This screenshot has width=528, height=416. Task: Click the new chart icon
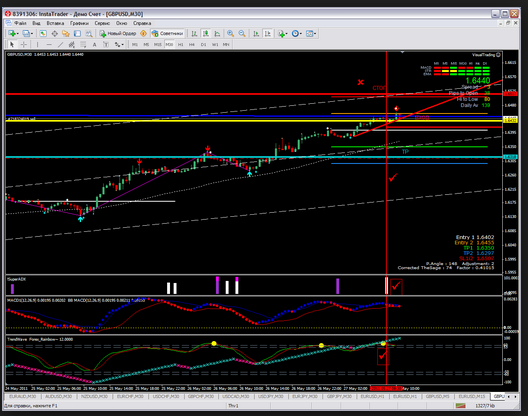click(x=12, y=33)
